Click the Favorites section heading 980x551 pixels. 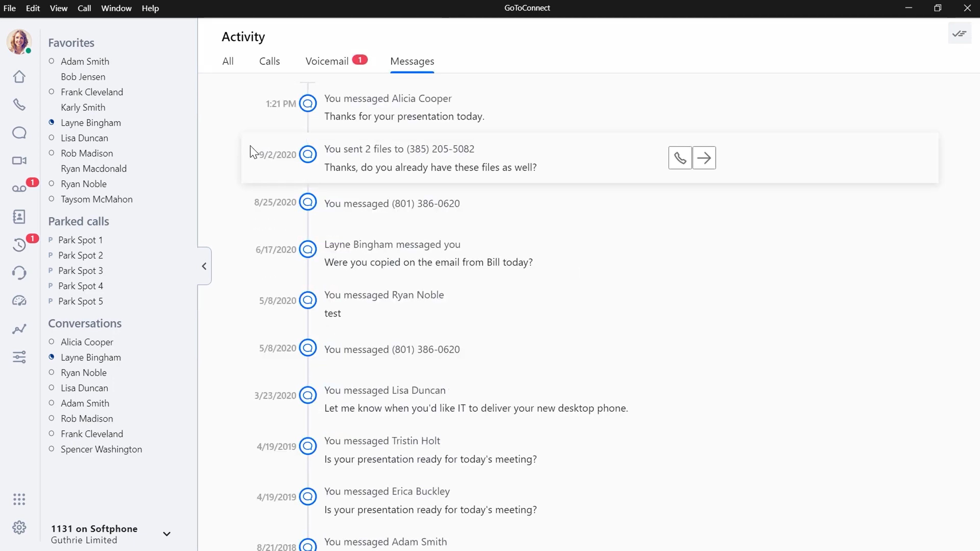point(71,43)
